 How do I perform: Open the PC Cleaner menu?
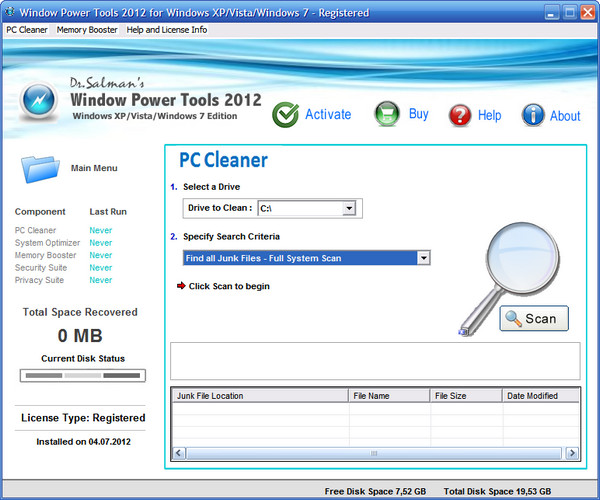click(x=27, y=30)
